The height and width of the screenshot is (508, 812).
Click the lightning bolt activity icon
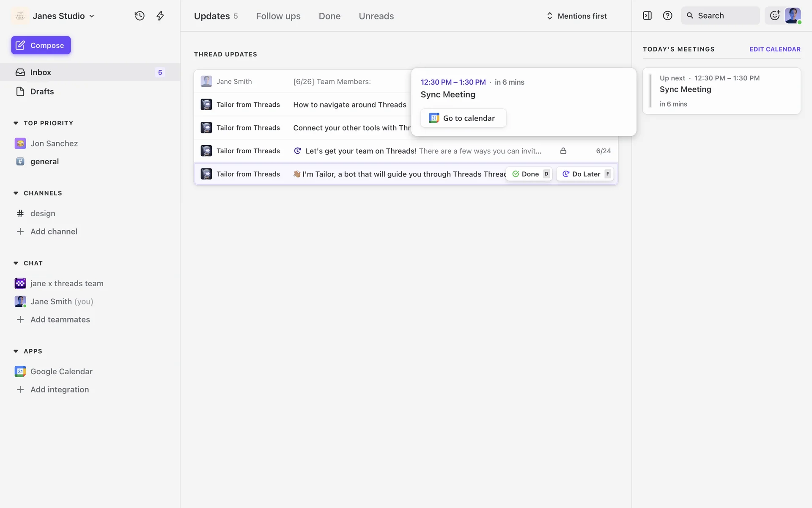[160, 16]
